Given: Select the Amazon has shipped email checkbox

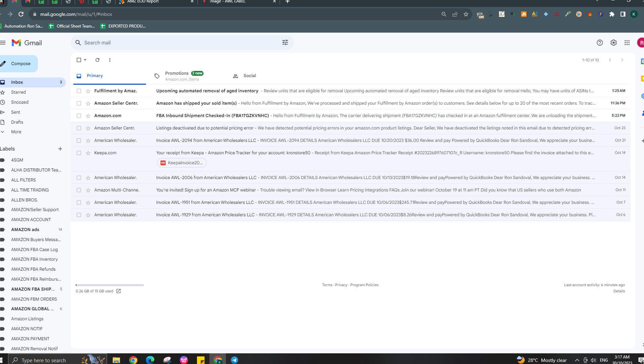Looking at the screenshot, I should pos(79,103).
